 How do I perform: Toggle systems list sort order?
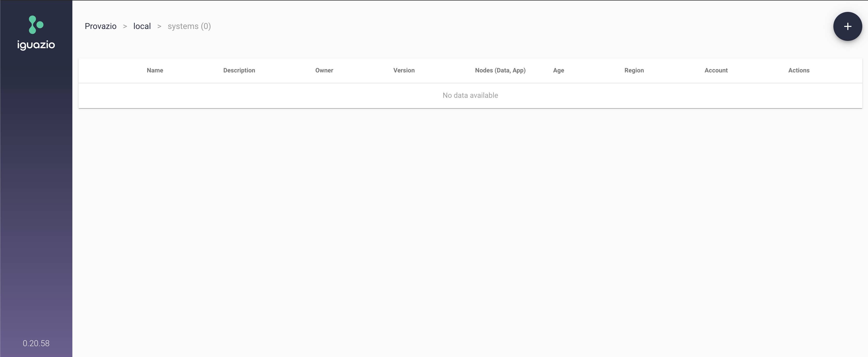pos(155,70)
